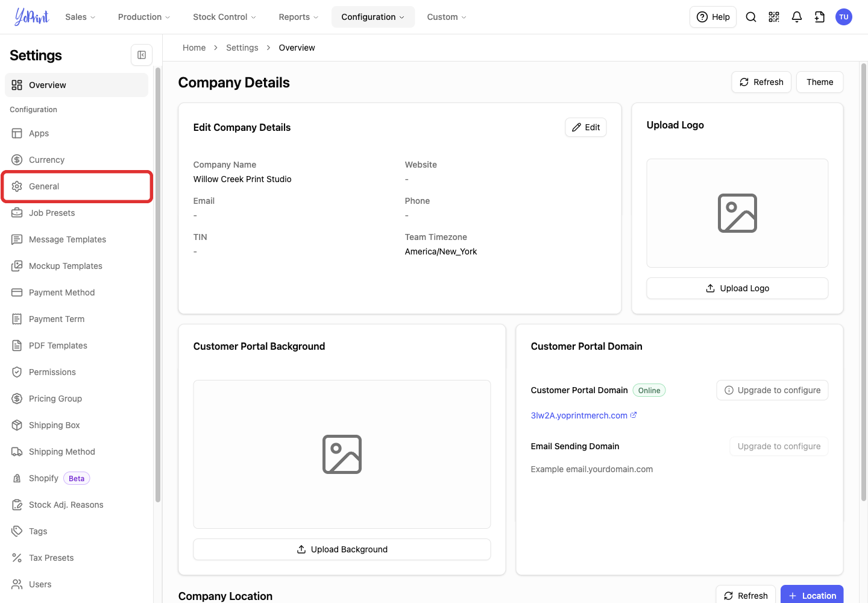Screen dimensions: 868x603
Task: Open Shipping Box settings
Action: (77, 425)
